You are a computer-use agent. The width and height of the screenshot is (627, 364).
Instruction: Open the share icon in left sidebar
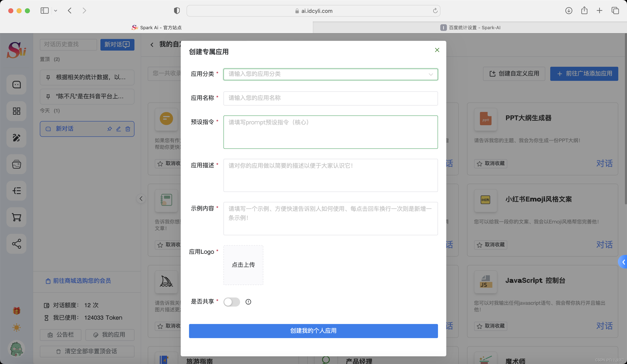(16, 244)
